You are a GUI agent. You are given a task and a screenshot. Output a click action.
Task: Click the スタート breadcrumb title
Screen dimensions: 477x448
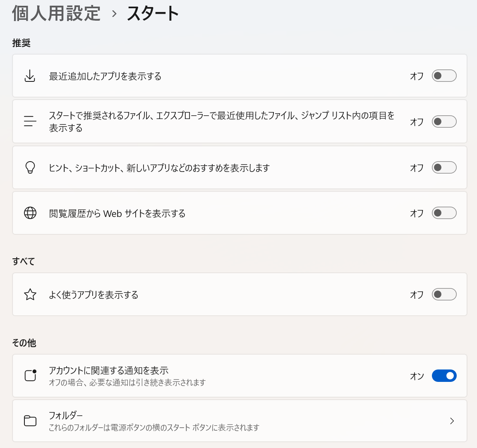[x=153, y=14]
